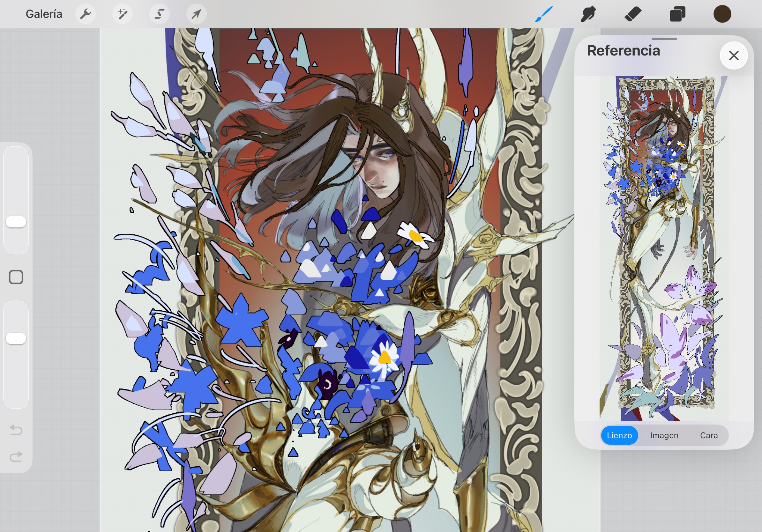Image resolution: width=762 pixels, height=532 pixels.
Task: Tap the square modify button in sidebar
Action: click(x=16, y=277)
